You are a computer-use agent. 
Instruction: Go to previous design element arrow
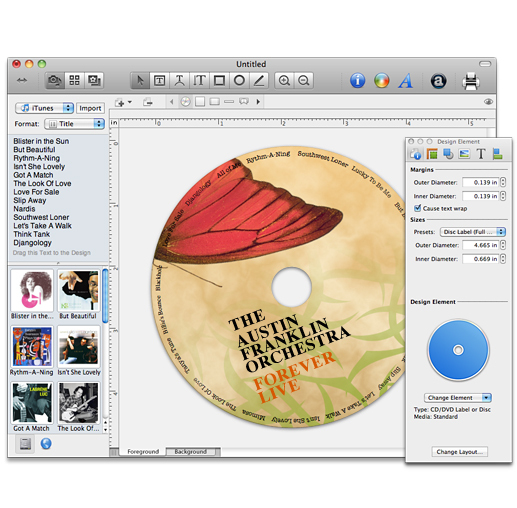coord(171,102)
